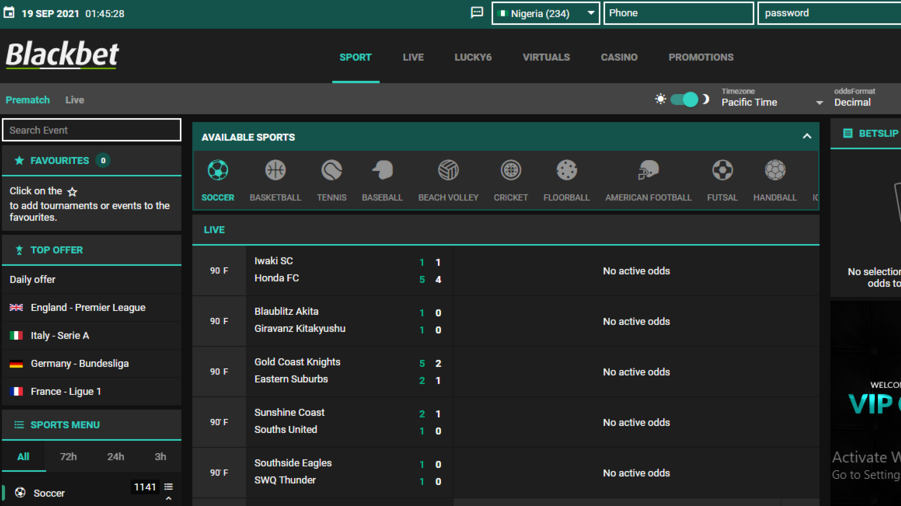Open Soccer in the sports menu
The image size is (901, 506).
point(49,493)
